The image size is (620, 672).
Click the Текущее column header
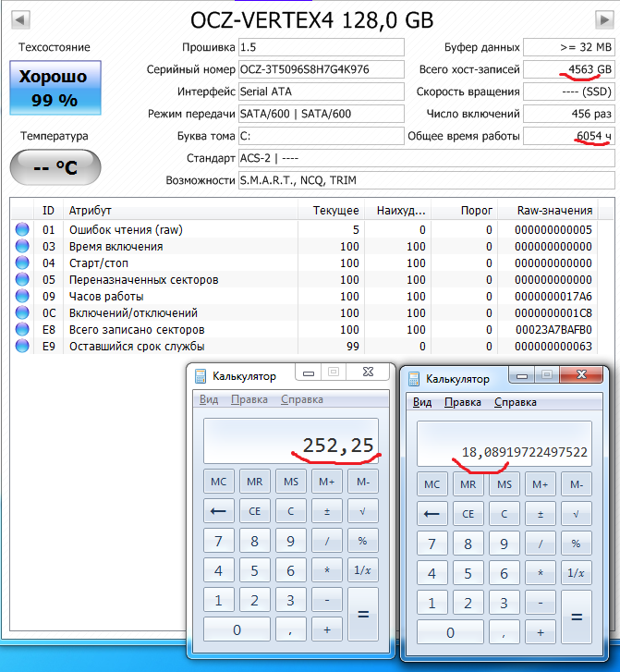[331, 211]
